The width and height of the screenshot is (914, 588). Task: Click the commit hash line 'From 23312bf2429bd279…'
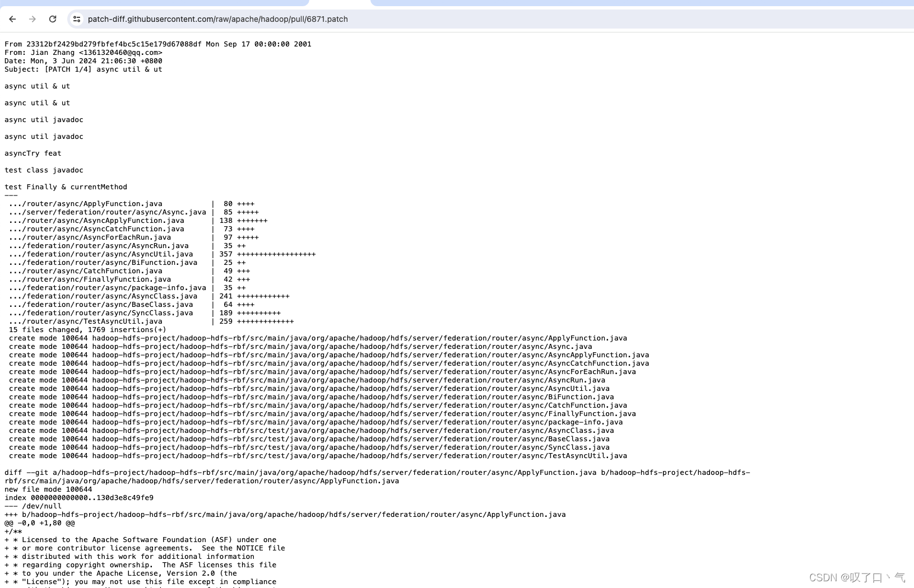[158, 44]
